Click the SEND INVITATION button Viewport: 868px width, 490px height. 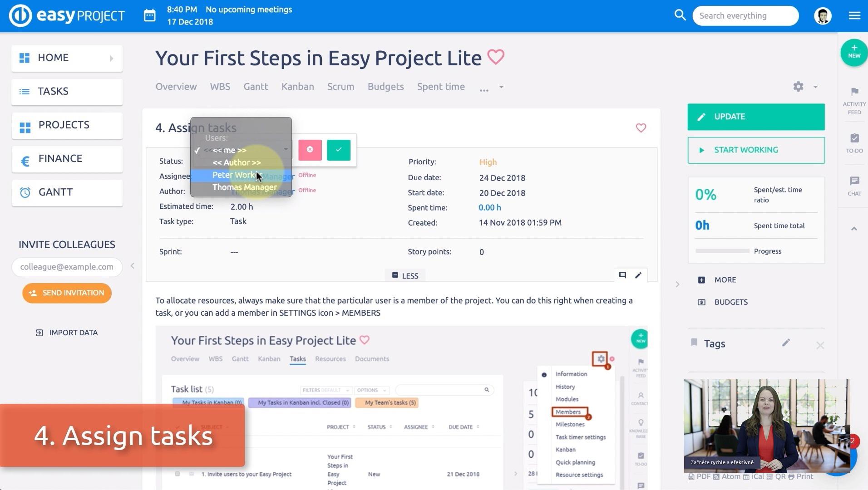(x=67, y=293)
